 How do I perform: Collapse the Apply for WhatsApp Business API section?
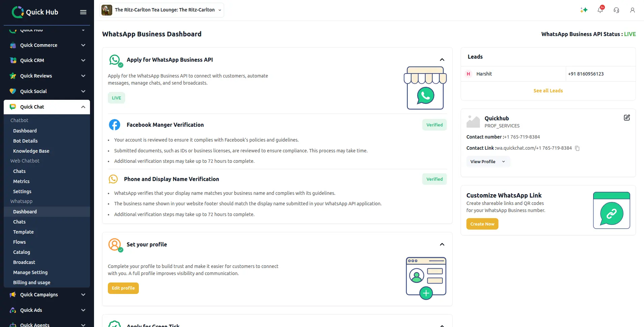pyautogui.click(x=442, y=60)
